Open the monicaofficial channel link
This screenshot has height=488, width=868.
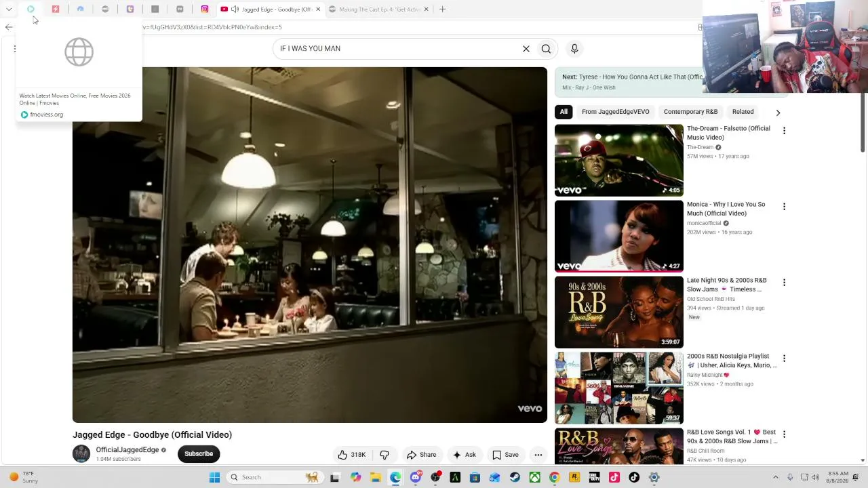(x=705, y=223)
